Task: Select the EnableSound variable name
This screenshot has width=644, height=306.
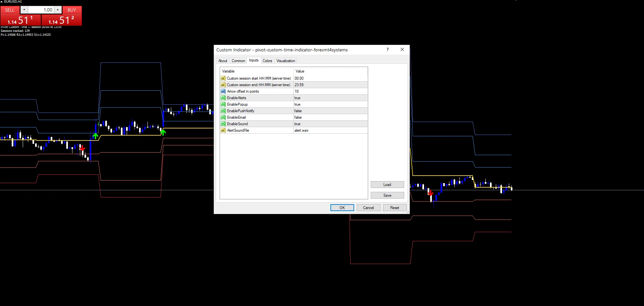Action: coord(238,124)
